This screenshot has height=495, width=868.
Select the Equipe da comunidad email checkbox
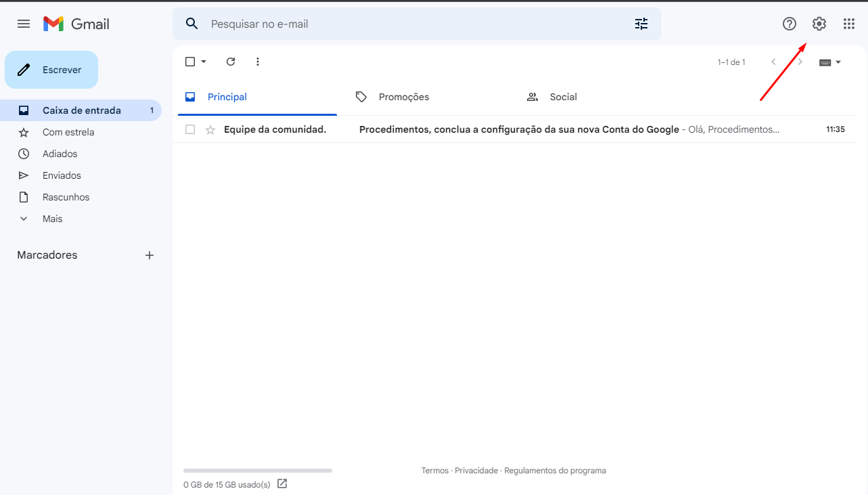pos(190,129)
